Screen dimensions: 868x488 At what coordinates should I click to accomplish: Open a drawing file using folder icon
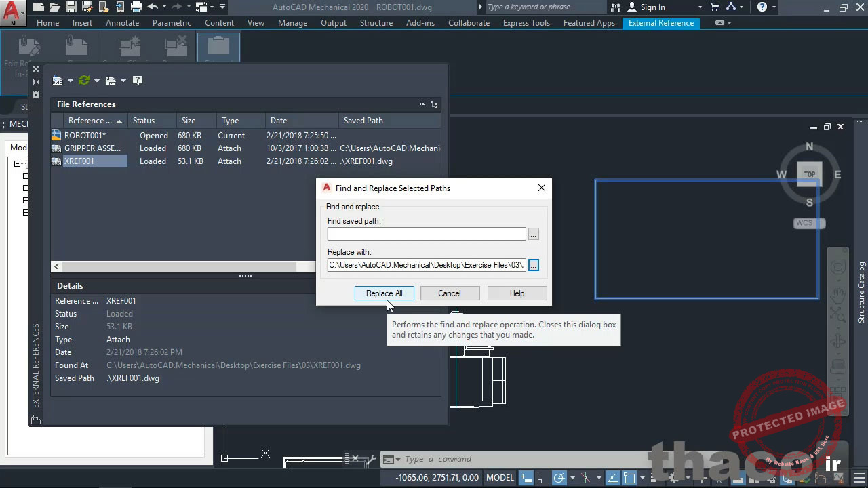55,7
